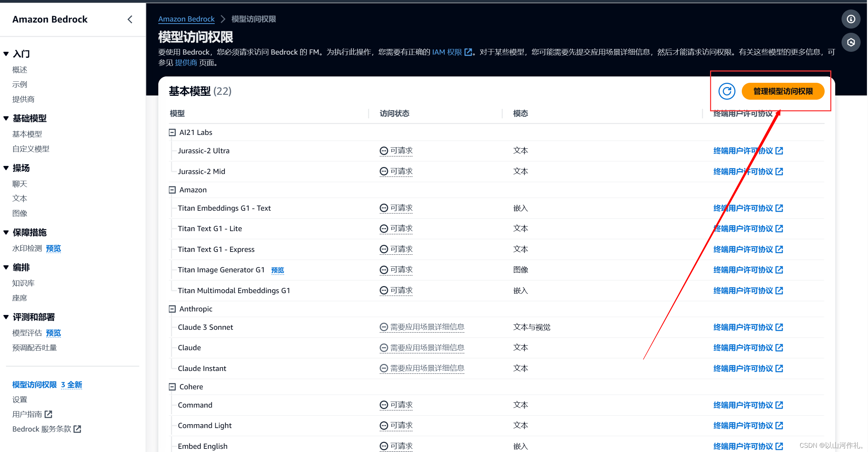Click the 模型 column header
Viewport: 868px width, 452px height.
click(177, 113)
